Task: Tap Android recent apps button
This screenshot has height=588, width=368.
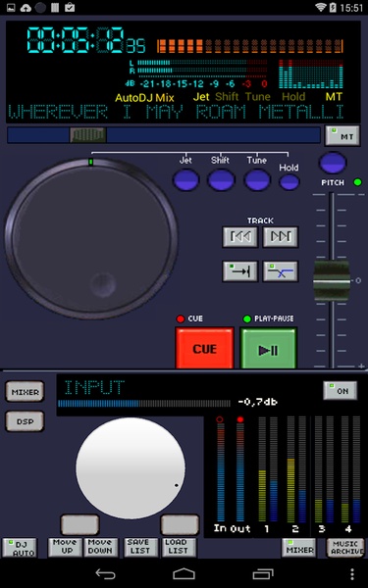Action: coord(263,573)
